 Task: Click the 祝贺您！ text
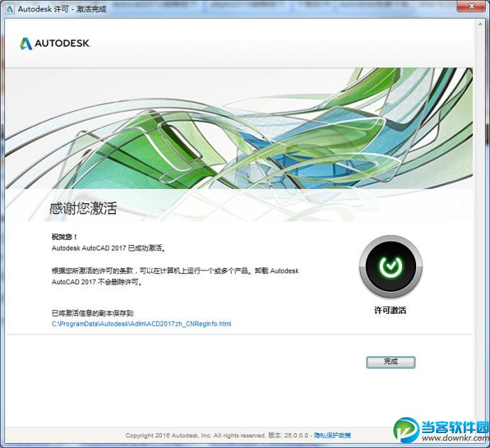65,237
